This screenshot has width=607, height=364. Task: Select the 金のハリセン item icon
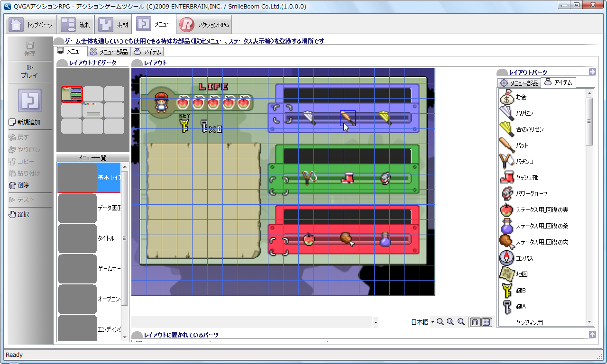[507, 129]
